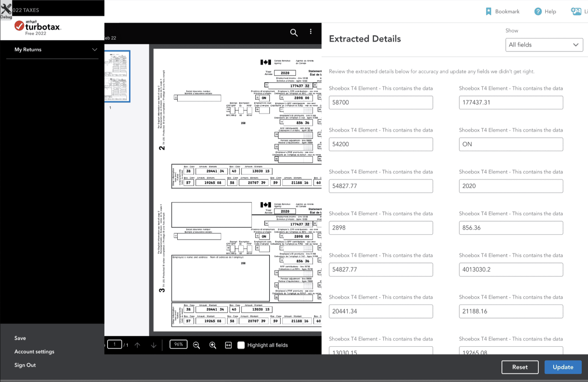Go to next page with down arrow
Image resolution: width=588 pixels, height=382 pixels.
pyautogui.click(x=153, y=345)
